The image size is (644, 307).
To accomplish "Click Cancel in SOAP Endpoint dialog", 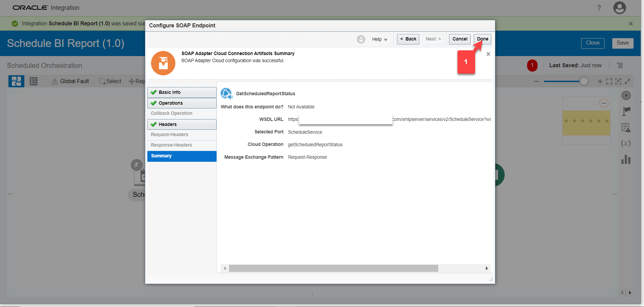I will point(460,39).
